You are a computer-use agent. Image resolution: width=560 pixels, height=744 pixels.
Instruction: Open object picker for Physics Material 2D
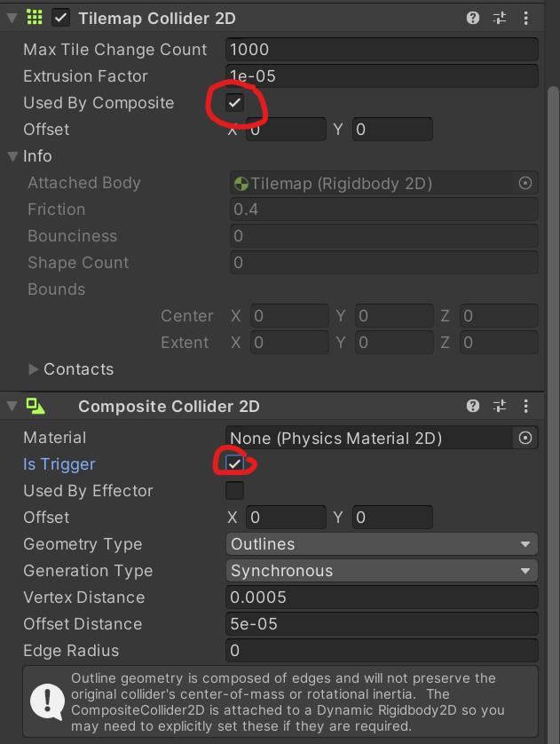[525, 438]
